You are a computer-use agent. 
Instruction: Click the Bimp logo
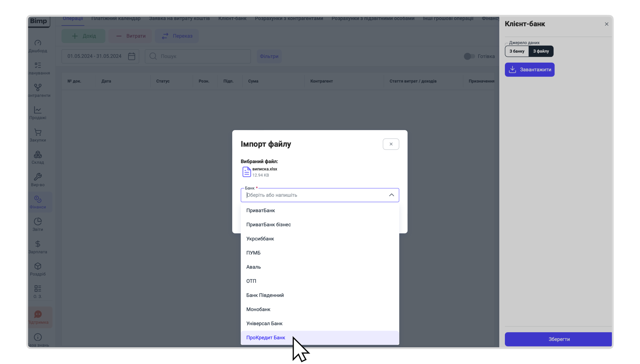[39, 21]
